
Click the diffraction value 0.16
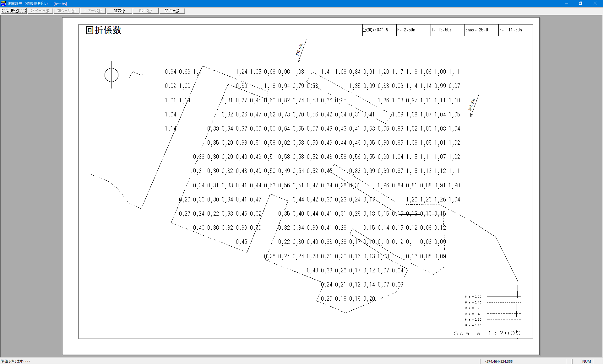(x=355, y=256)
